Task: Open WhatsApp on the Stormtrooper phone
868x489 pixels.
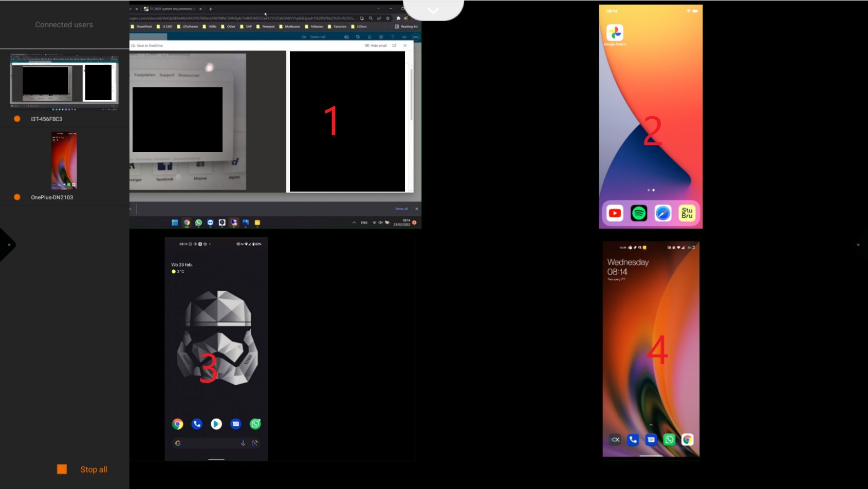Action: (255, 424)
